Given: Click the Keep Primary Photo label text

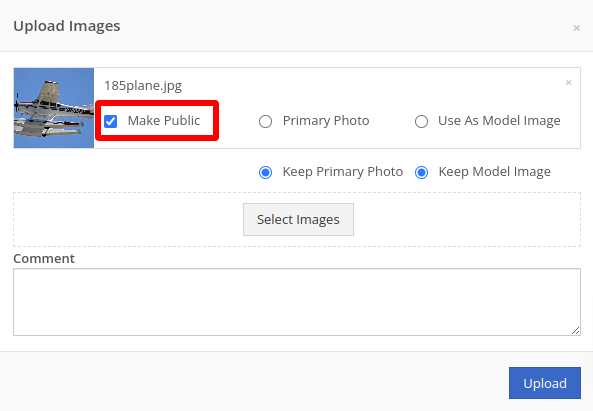Looking at the screenshot, I should (x=343, y=172).
